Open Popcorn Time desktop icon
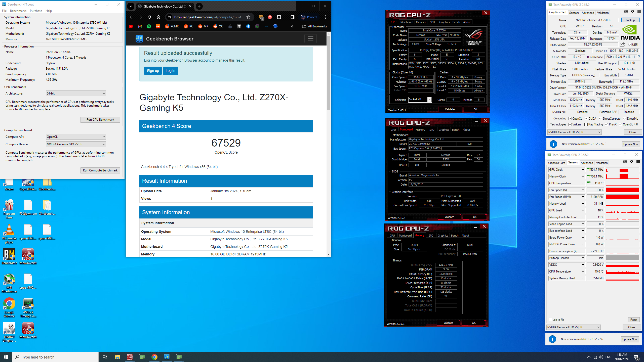Viewport: 644px width, 362px height. tap(9, 209)
